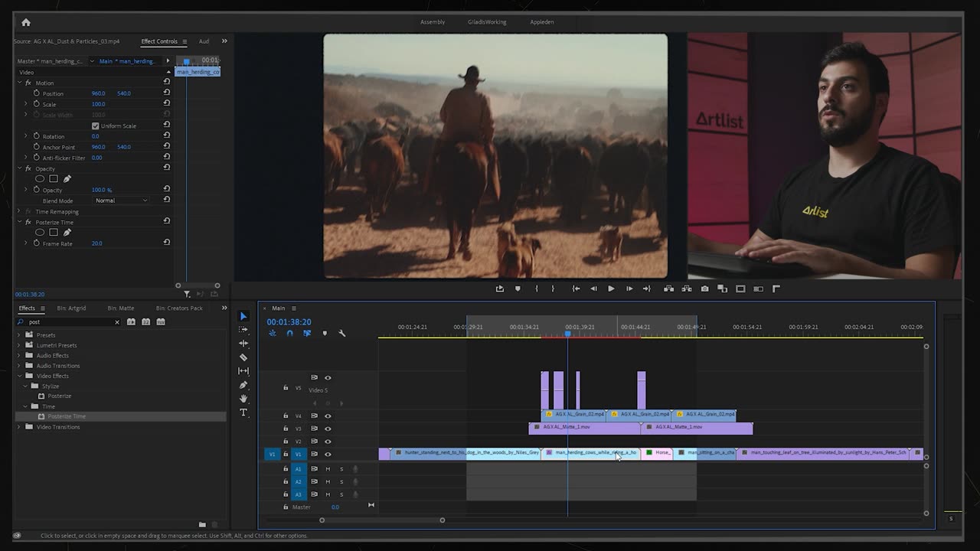Screen dimensions: 980x551
Task: Open Bin: Matte tab
Action: (x=121, y=308)
